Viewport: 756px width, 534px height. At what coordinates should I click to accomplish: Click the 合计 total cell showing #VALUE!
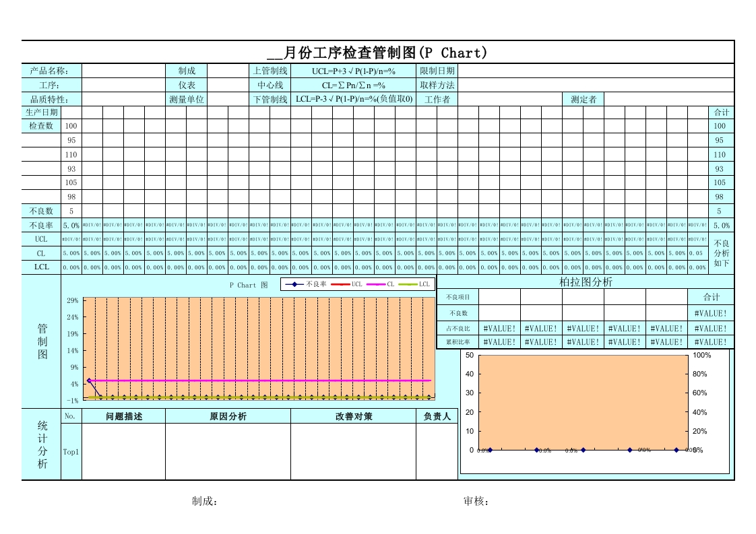click(711, 313)
